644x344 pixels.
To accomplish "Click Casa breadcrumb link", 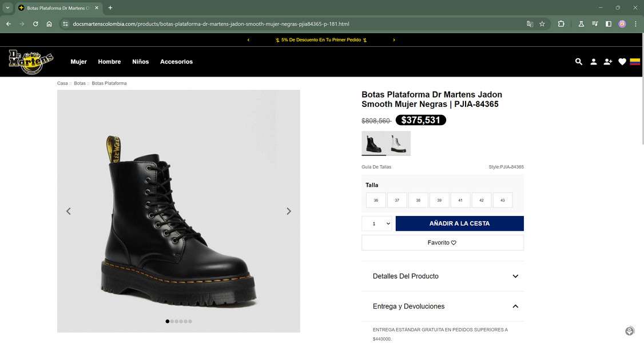I will (x=62, y=83).
